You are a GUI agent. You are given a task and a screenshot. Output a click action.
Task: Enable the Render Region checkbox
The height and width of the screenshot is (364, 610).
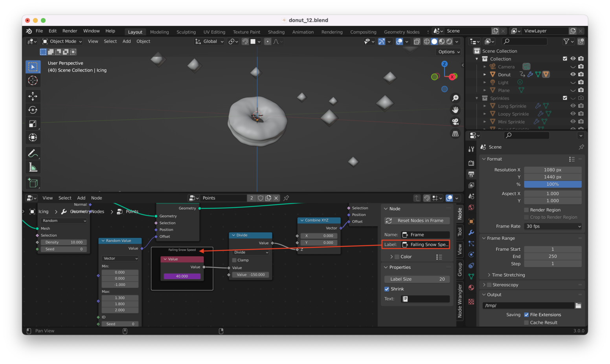click(526, 210)
